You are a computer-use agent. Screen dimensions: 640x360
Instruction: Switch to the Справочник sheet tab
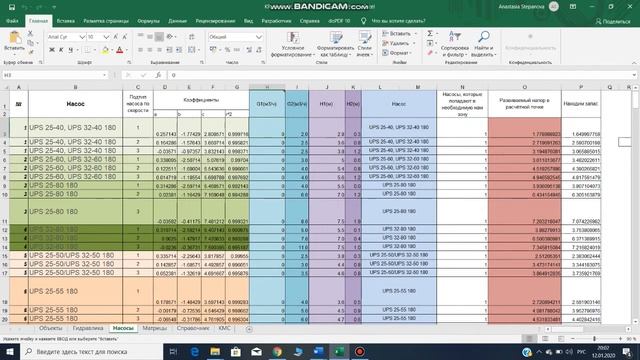tap(193, 328)
